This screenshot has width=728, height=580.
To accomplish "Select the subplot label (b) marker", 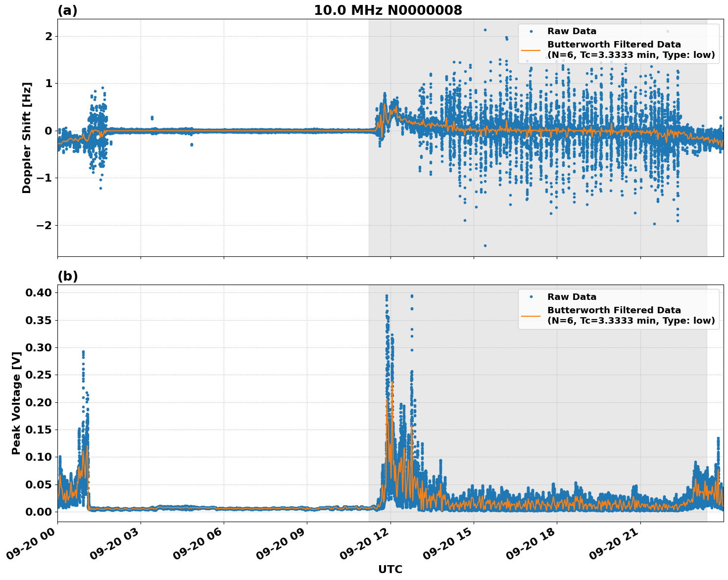I will pyautogui.click(x=68, y=276).
